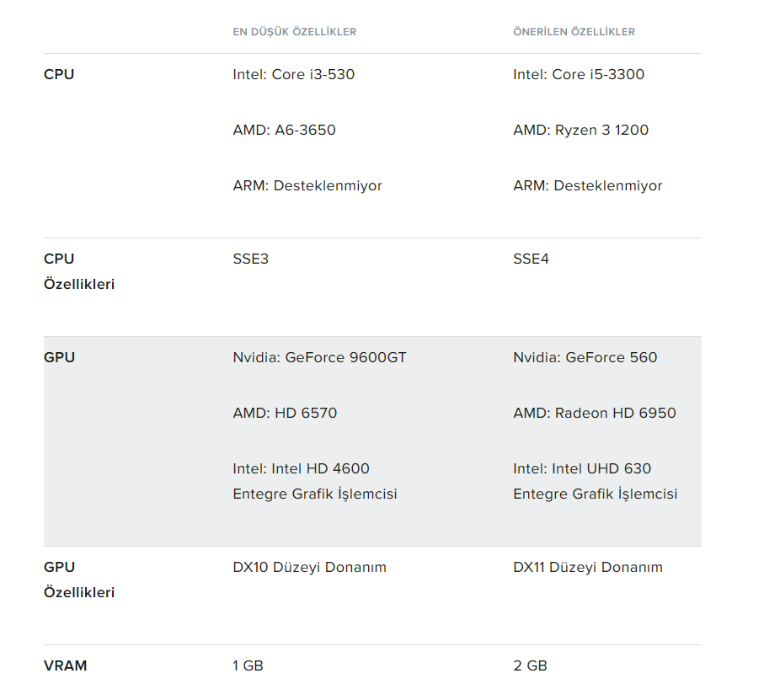Click the "EN DÜŞÜK ÖZELLİKLER" column header
This screenshot has height=700, width=780.
click(294, 32)
